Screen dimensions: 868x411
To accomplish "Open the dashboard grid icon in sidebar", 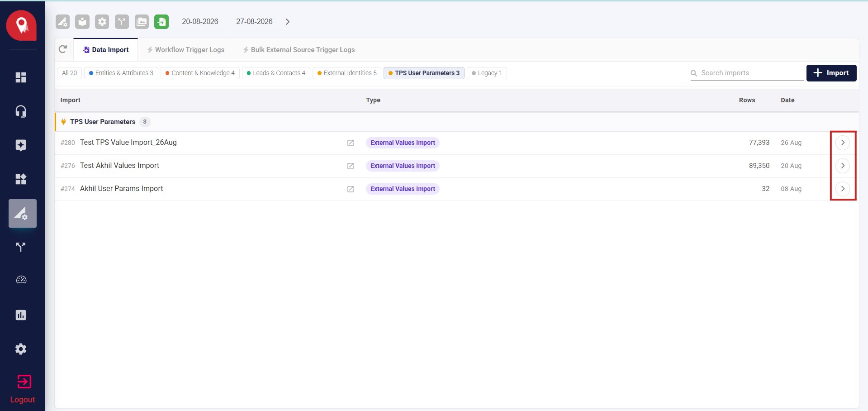I will coord(21,77).
